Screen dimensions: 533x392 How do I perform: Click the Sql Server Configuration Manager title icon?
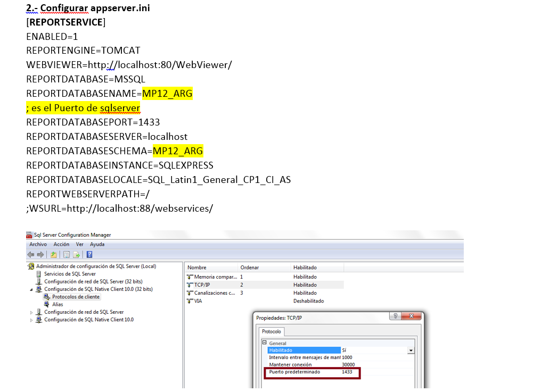pos(29,235)
